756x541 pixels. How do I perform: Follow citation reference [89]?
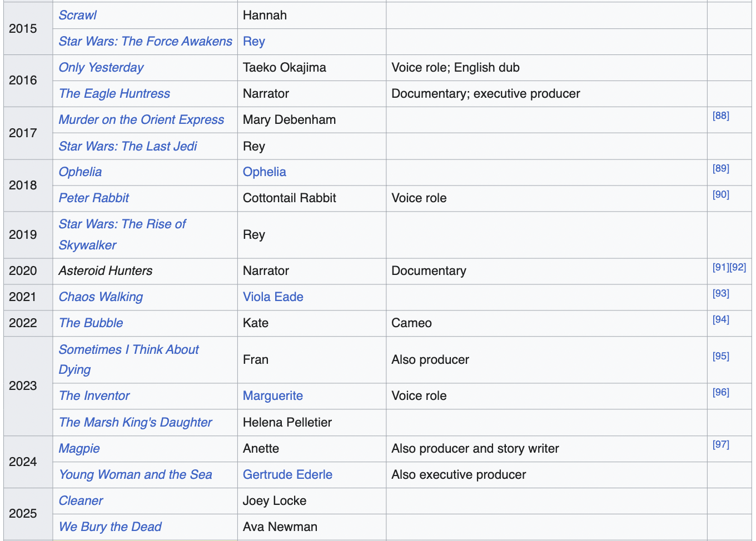(721, 168)
